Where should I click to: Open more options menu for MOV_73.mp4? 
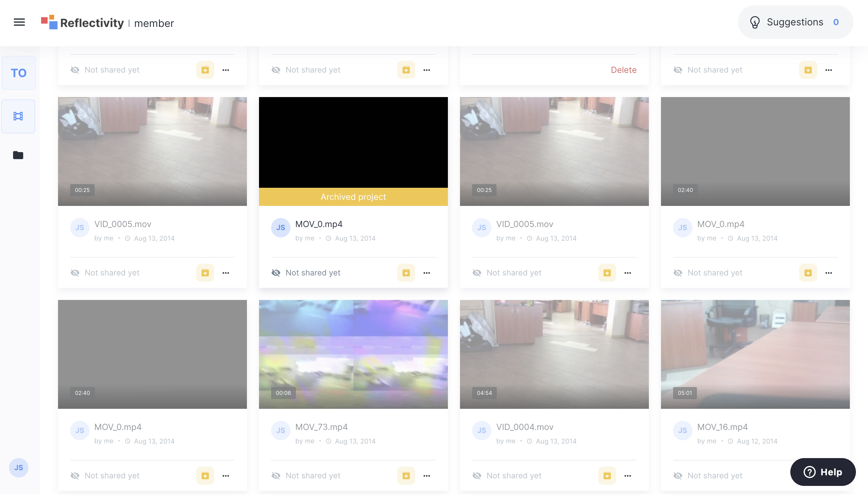point(426,475)
